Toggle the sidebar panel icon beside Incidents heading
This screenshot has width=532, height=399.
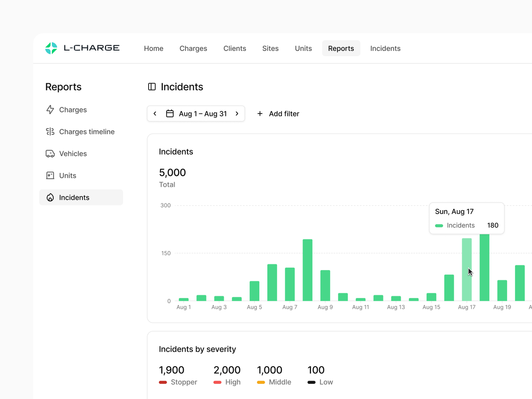[152, 87]
